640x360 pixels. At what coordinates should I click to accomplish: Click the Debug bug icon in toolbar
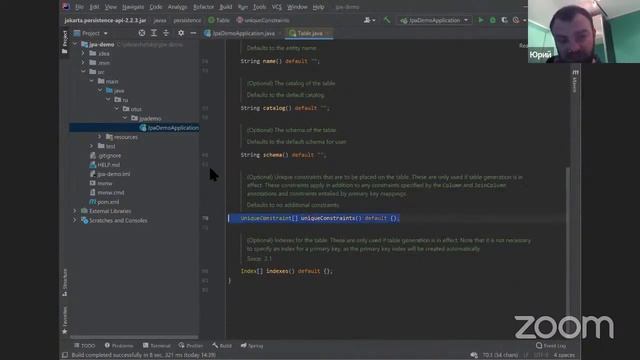(x=493, y=20)
